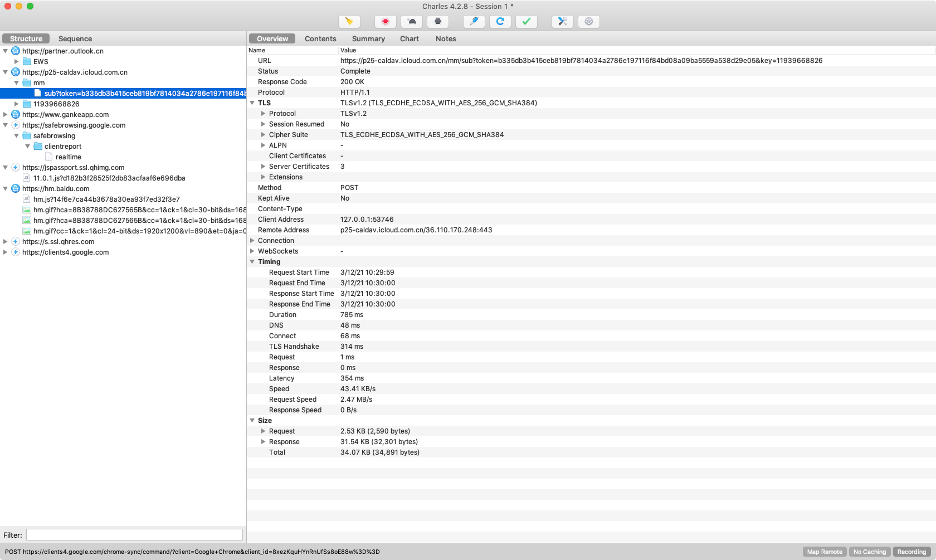Click the EWS folder icon

point(27,61)
